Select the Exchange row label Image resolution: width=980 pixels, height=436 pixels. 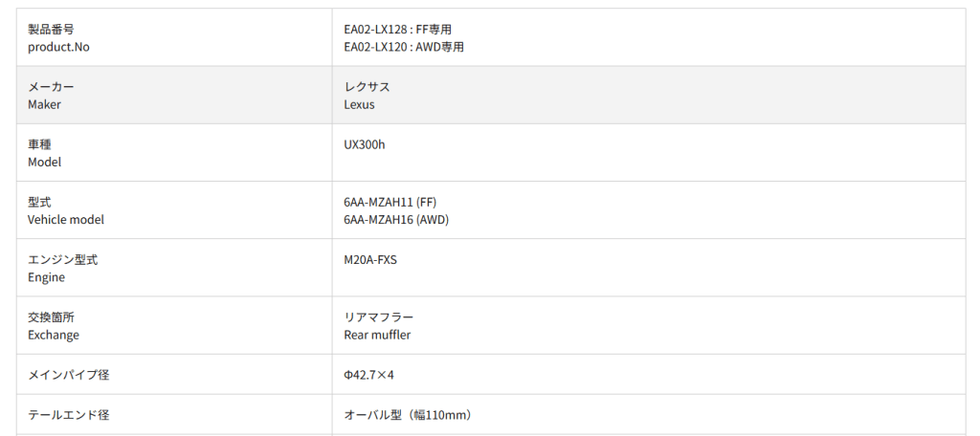click(54, 335)
